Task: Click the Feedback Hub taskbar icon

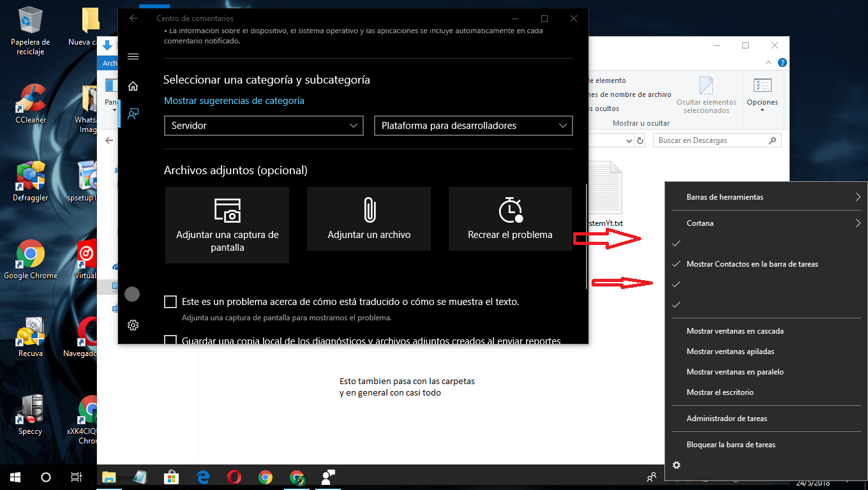Action: pos(328,477)
